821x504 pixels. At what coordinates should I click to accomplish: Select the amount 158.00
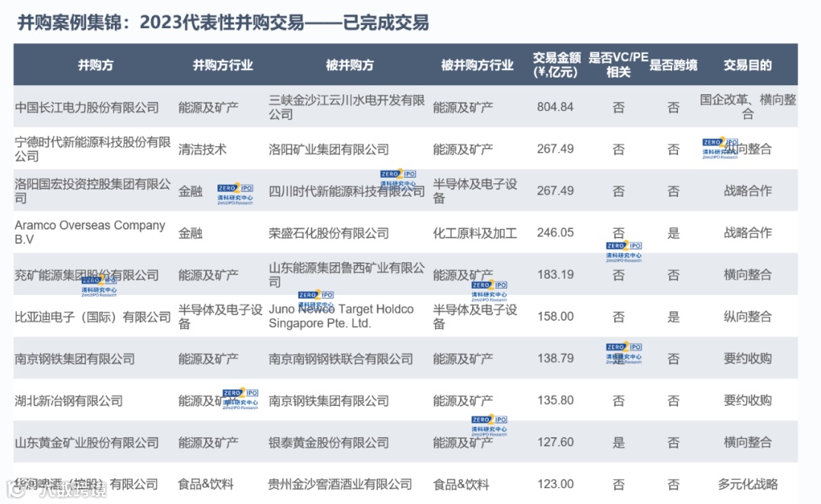pos(556,316)
